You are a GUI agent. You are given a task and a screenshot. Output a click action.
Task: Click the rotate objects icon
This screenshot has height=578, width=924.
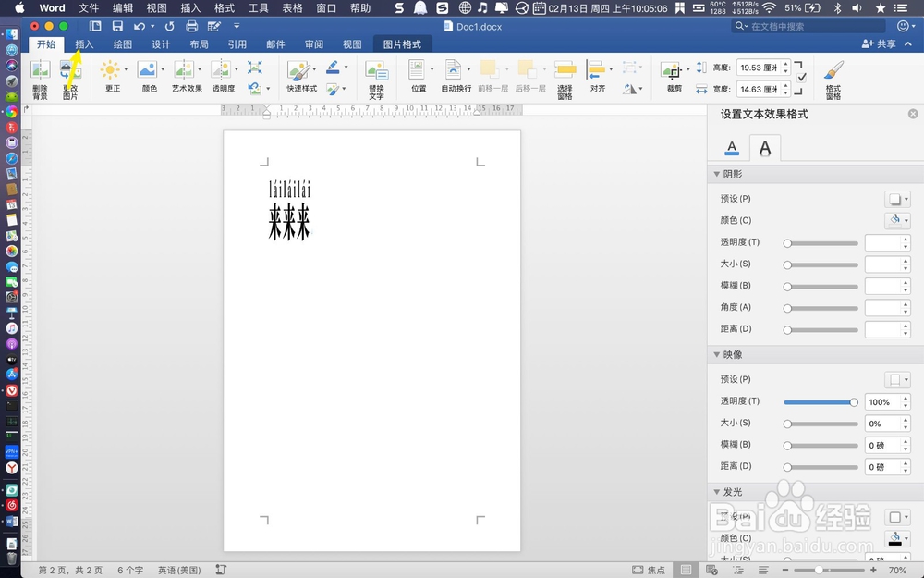tap(630, 89)
